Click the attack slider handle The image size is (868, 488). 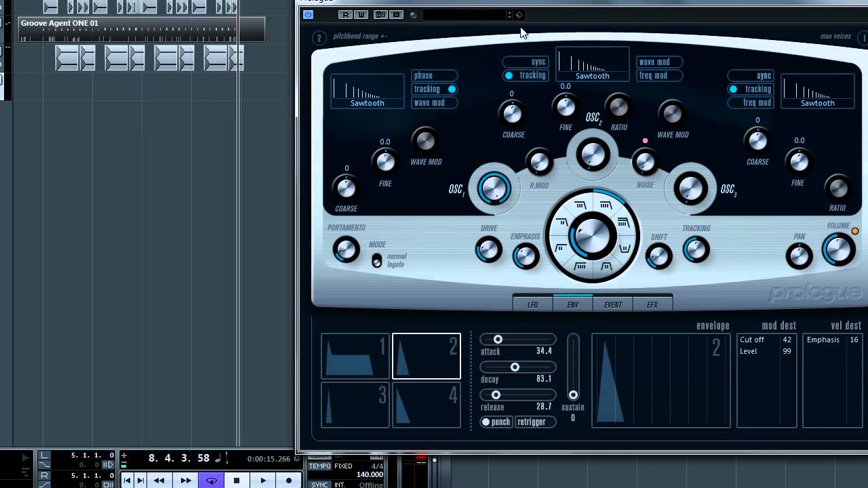coord(498,340)
